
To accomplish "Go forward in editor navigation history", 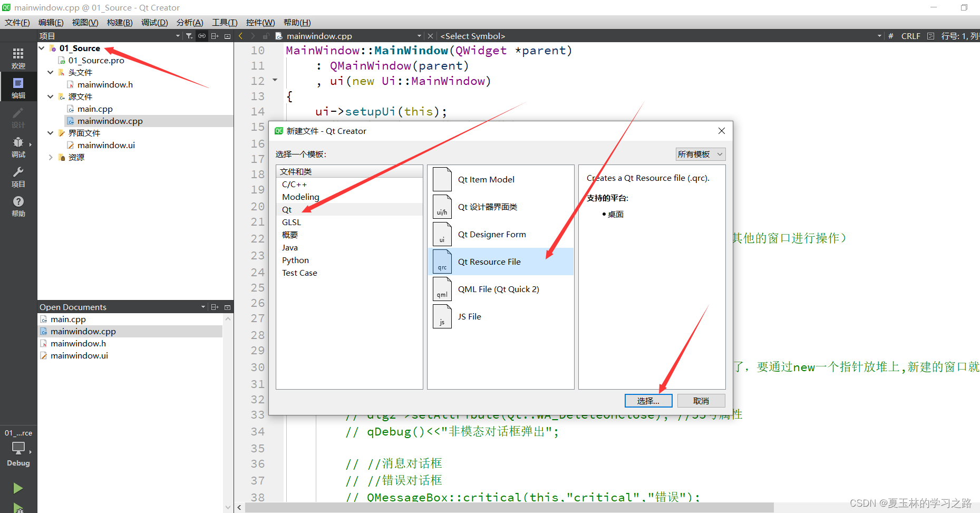I will coord(253,36).
